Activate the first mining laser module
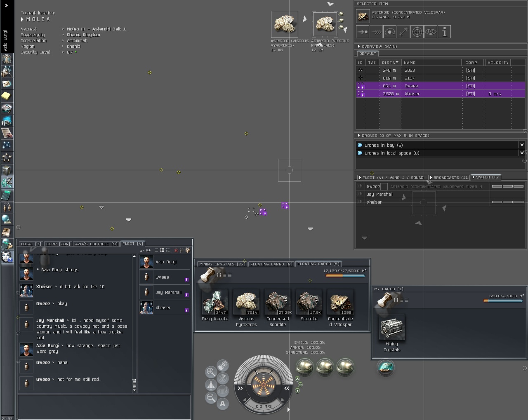This screenshot has width=528, height=420. (305, 367)
